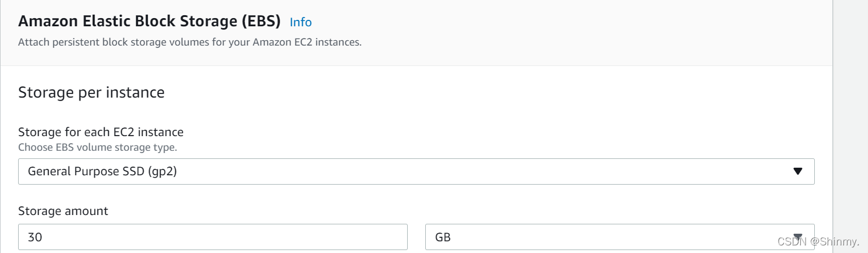Click the 'Attach persistent block storage volumes' description
The image size is (868, 253).
click(x=190, y=43)
